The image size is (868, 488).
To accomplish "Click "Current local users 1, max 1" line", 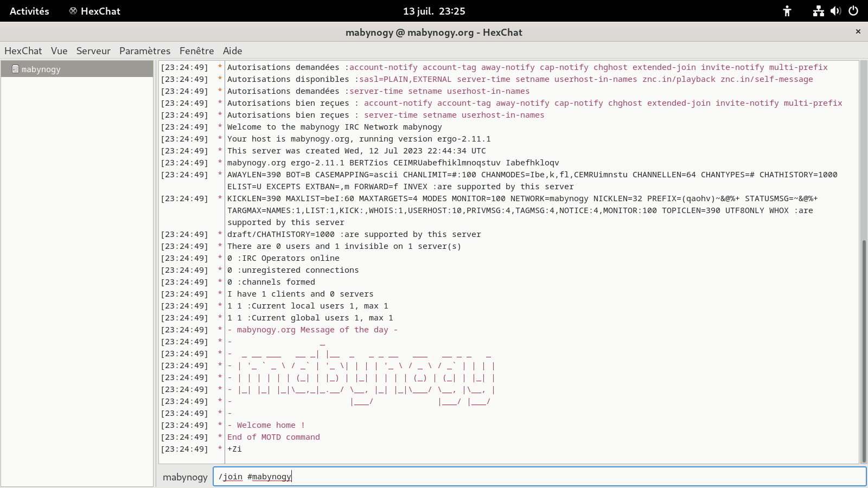I will (308, 306).
